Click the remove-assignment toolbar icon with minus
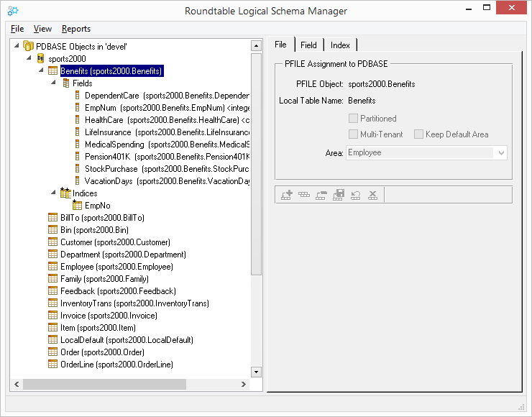532x417 pixels. [x=321, y=195]
